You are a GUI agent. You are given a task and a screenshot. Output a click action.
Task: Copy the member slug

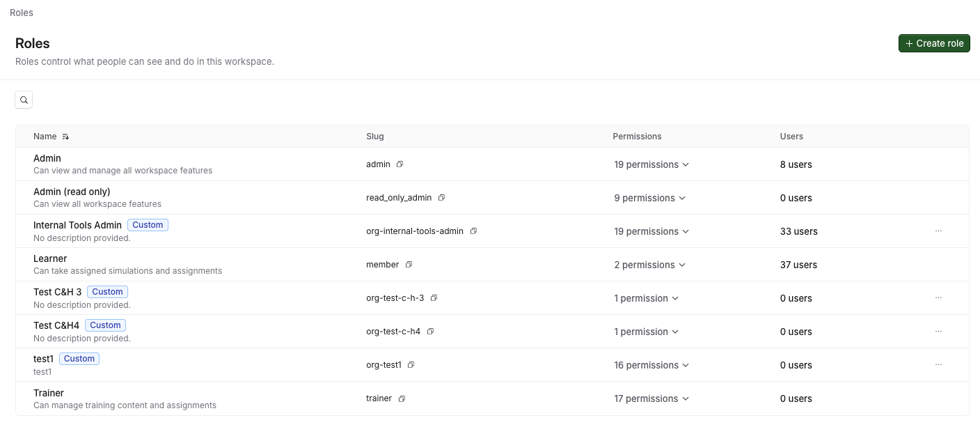pos(409,265)
